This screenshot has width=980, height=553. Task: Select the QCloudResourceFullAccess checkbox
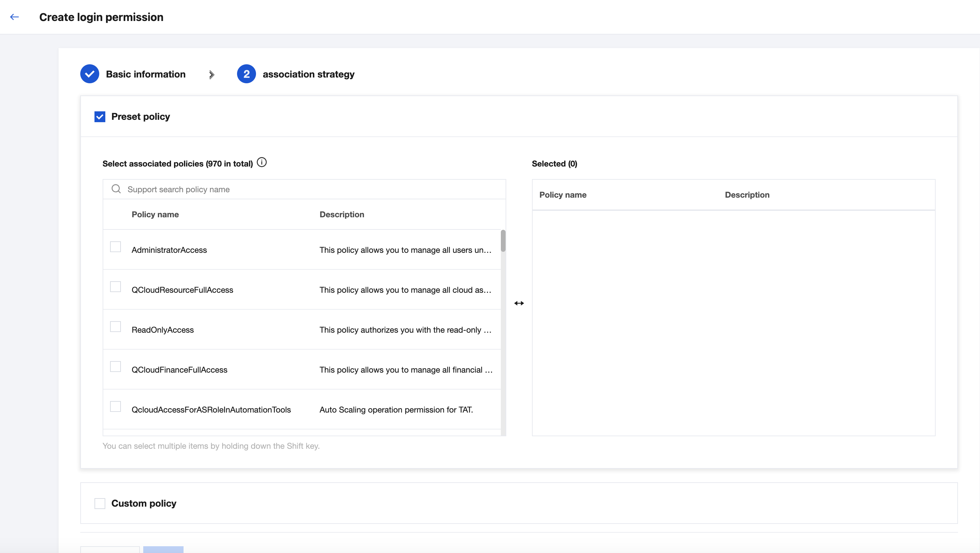pos(115,287)
